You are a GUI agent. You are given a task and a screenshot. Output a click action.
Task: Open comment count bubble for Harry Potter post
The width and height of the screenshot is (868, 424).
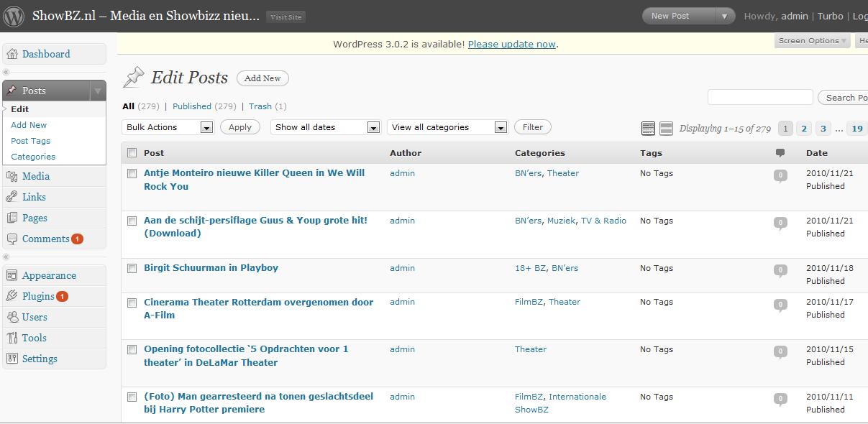(780, 400)
